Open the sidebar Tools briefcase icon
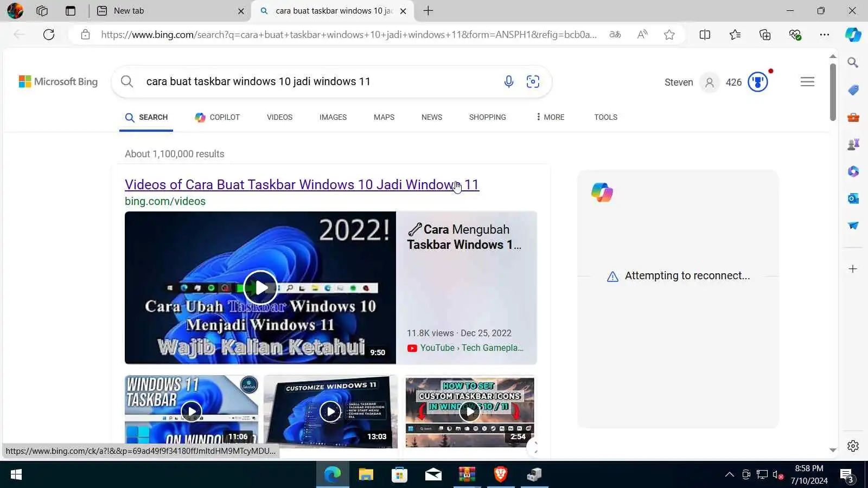 [x=853, y=117]
